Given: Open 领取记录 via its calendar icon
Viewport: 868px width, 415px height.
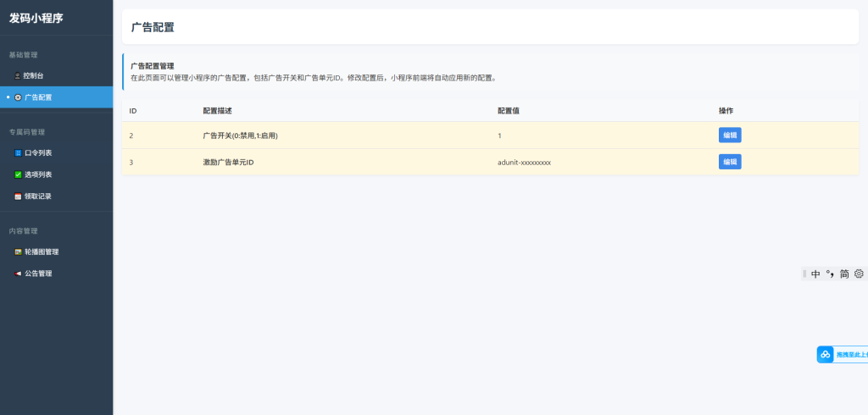Looking at the screenshot, I should pyautogui.click(x=19, y=196).
